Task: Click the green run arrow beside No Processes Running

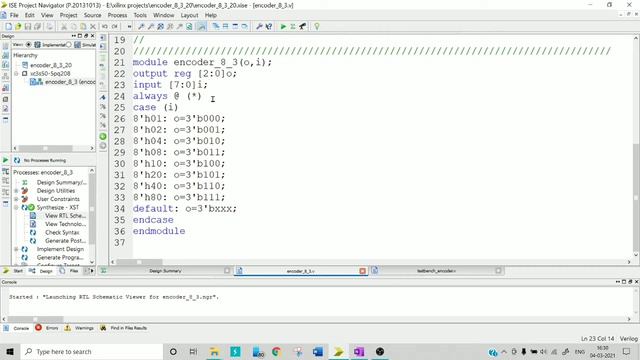Action: coord(5,160)
